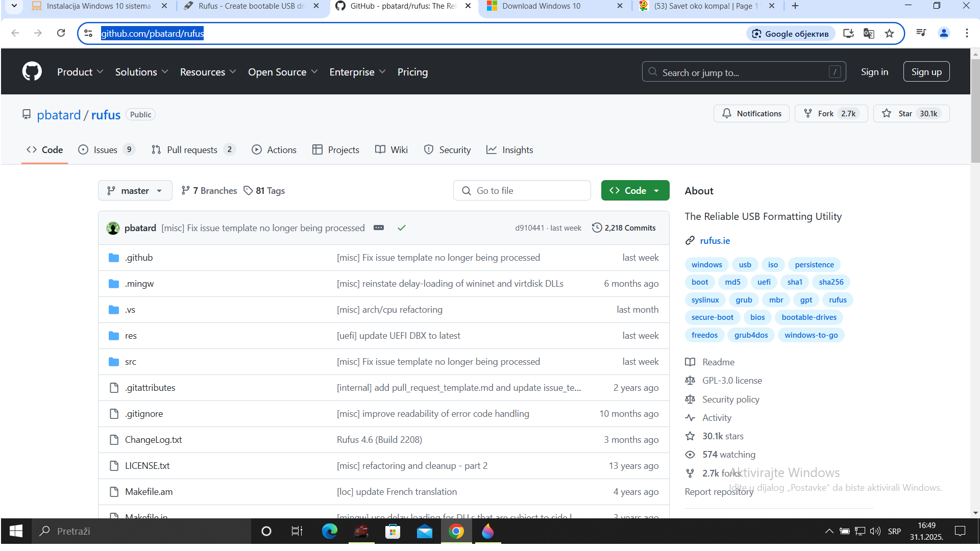Open volume control in system tray

click(x=875, y=531)
